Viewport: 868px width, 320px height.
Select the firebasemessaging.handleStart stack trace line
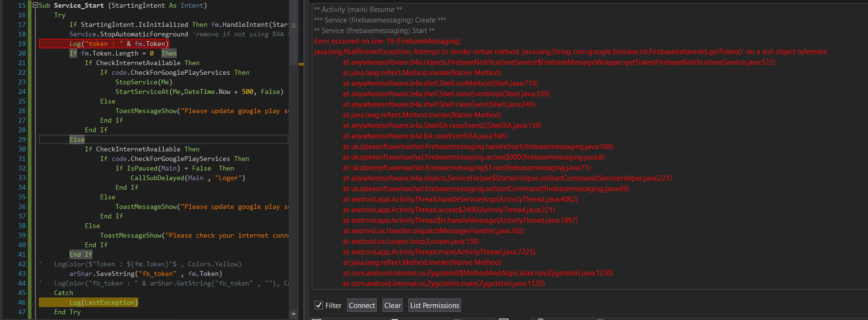click(478, 147)
